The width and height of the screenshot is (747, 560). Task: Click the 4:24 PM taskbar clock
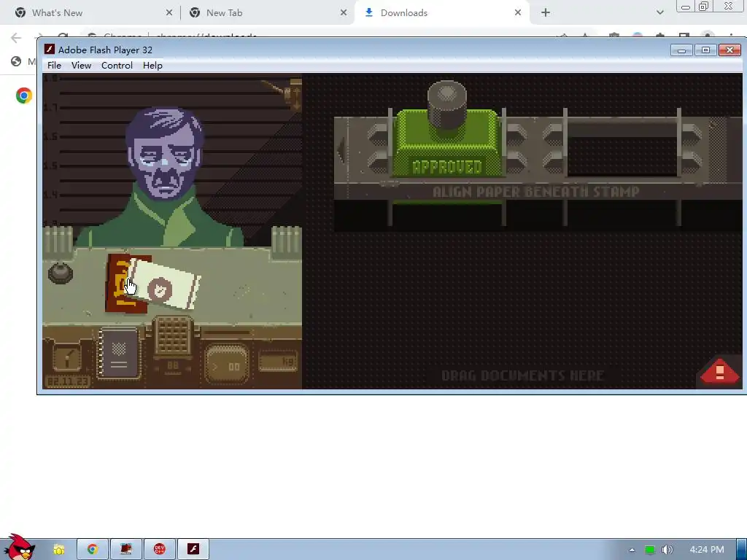click(706, 550)
